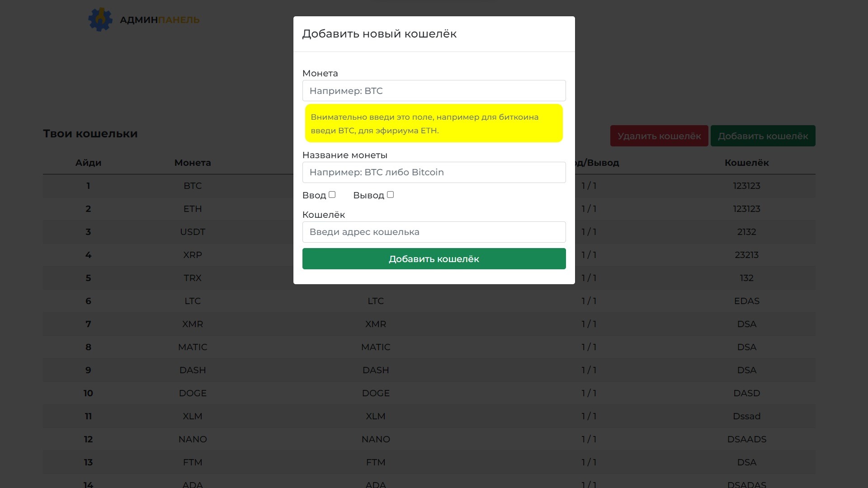
Task: Click Добавить кошелёк button above table
Action: 763,136
